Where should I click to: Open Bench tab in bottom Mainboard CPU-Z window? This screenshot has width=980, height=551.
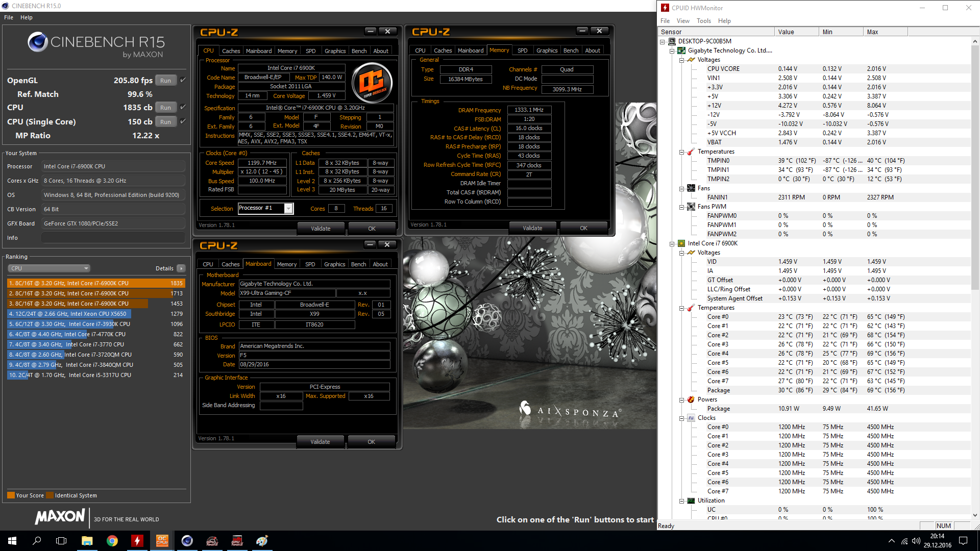[358, 264]
